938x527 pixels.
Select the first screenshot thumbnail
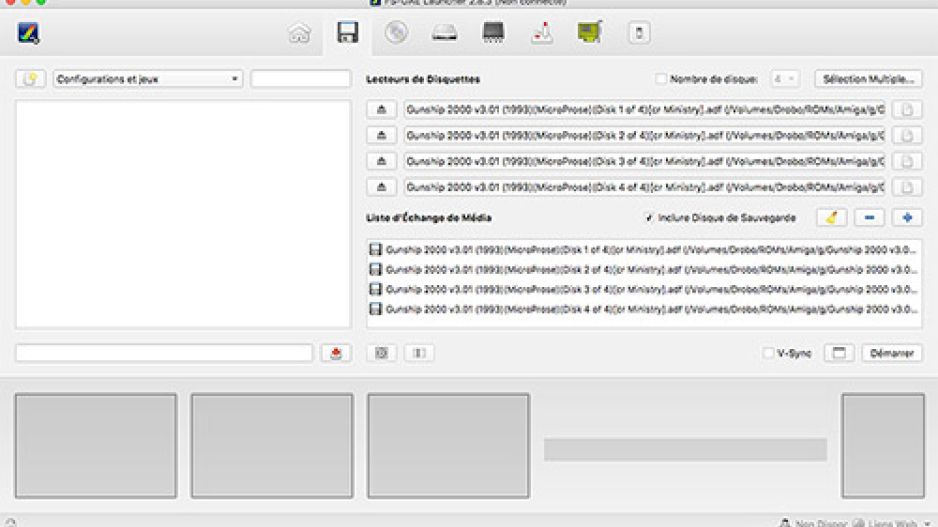pyautogui.click(x=96, y=446)
